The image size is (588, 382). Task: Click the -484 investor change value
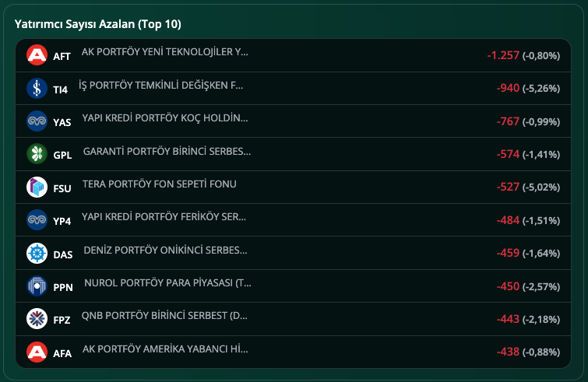coord(508,220)
